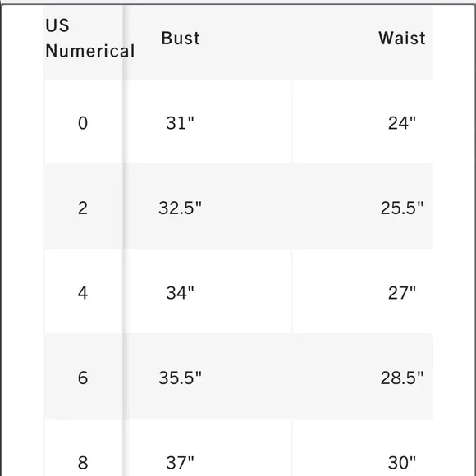
Task: Click the 34" bust measurement cell
Action: click(180, 293)
